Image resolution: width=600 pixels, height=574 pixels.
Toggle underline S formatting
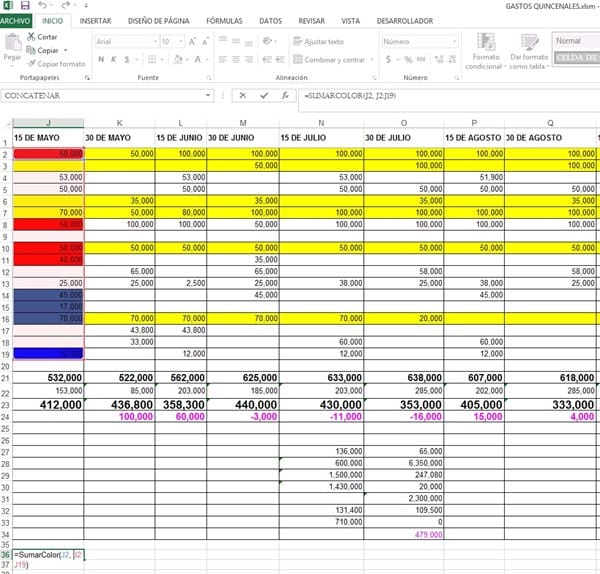coord(127,59)
